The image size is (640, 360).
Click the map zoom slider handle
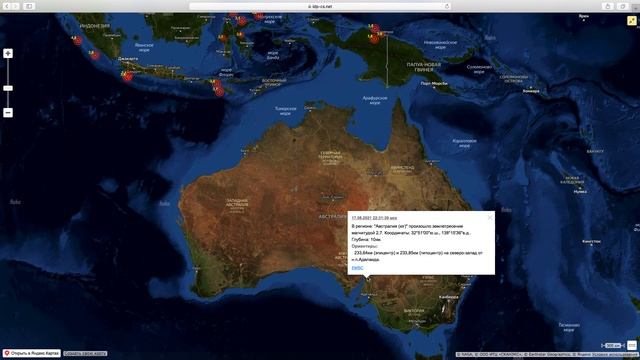[x=8, y=88]
